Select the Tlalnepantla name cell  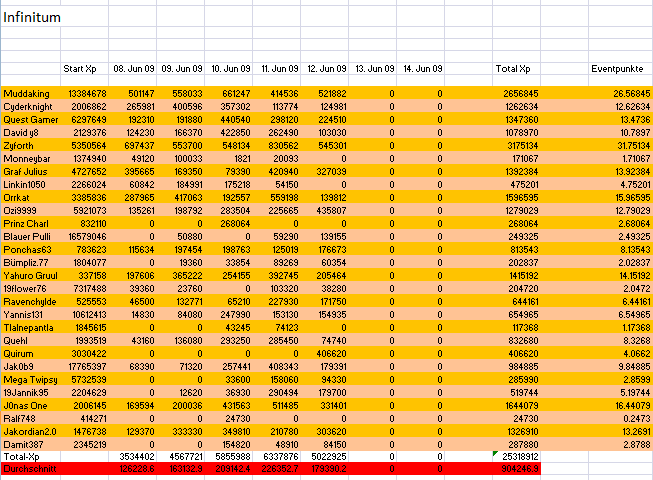click(31, 328)
